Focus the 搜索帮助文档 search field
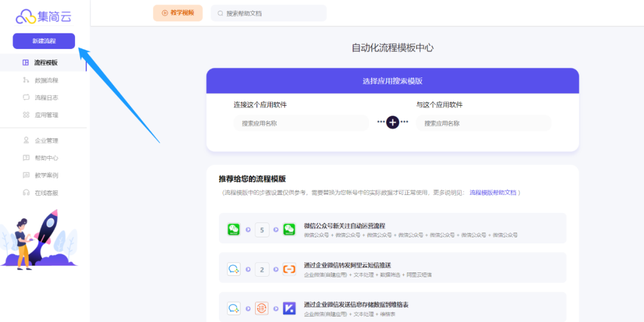 pyautogui.click(x=268, y=13)
